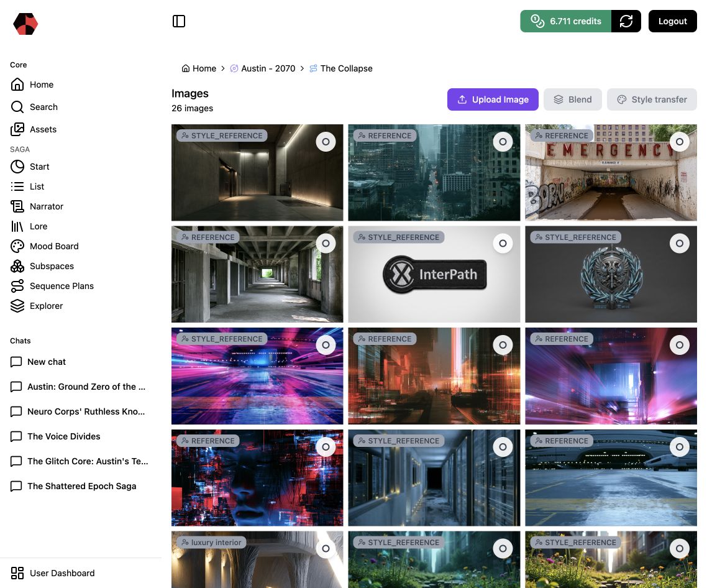Select the server corridor image
The image size is (707, 588).
tap(503, 447)
